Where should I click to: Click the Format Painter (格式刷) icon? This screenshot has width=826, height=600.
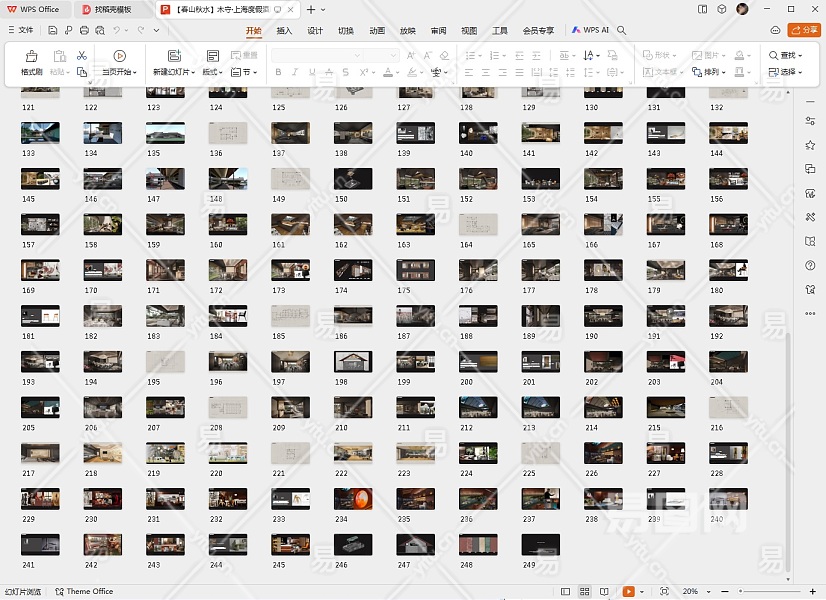[31, 57]
